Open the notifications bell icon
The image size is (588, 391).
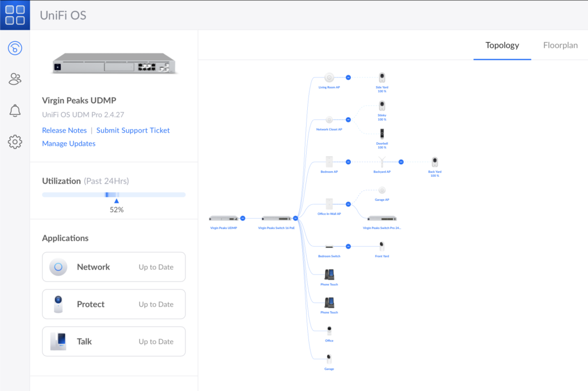pyautogui.click(x=15, y=111)
